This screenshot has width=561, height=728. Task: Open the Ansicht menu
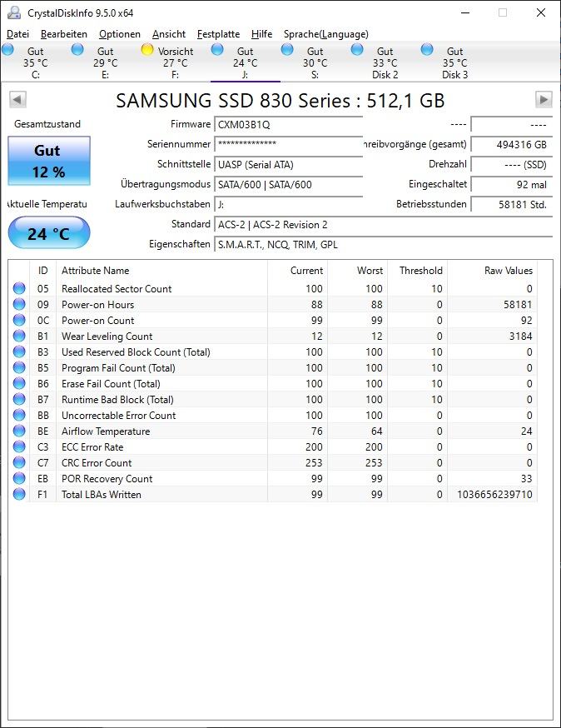168,34
